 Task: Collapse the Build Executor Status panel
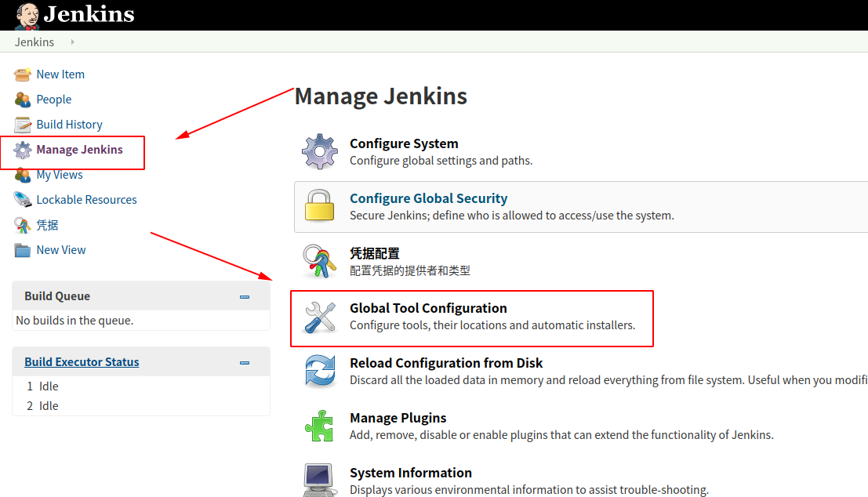point(244,361)
